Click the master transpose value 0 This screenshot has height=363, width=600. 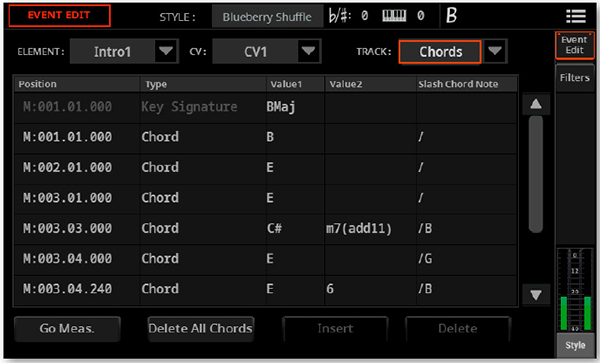[365, 16]
